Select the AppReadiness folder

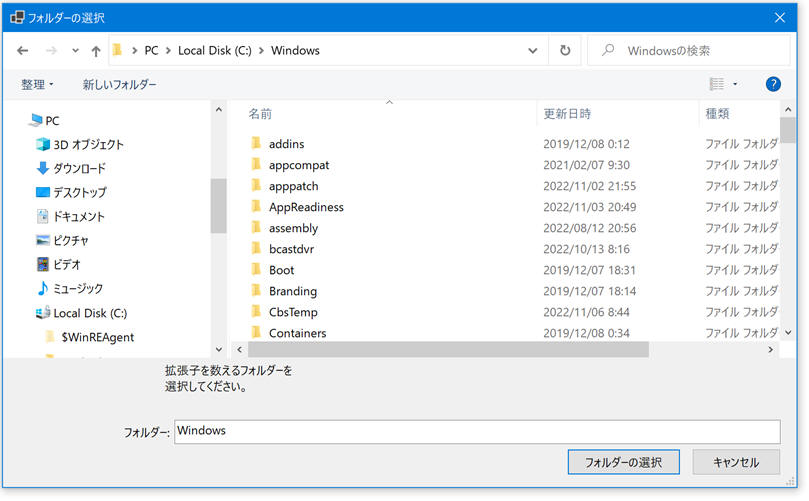click(306, 207)
